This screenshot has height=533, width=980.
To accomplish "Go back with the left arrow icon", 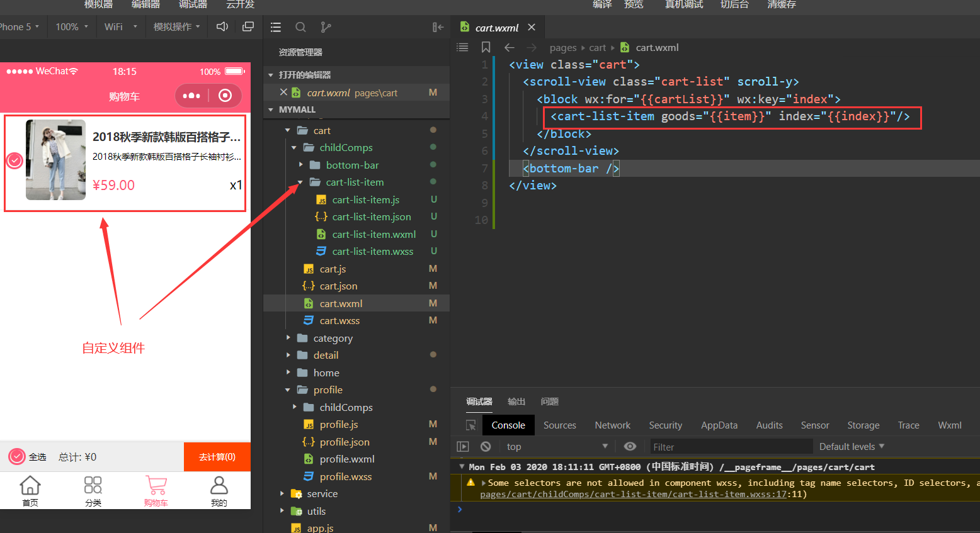I will click(x=510, y=47).
